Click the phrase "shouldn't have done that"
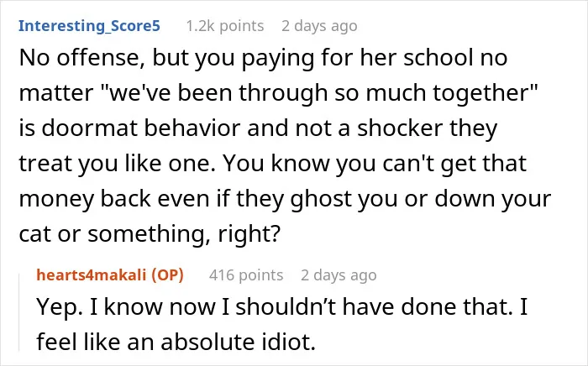The image size is (588, 366). coord(374,306)
